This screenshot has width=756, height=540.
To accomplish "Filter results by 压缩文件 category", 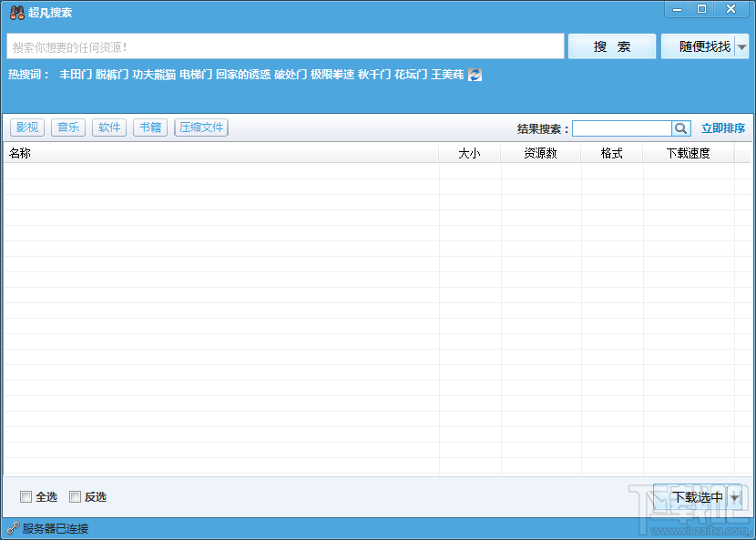I will pyautogui.click(x=201, y=127).
